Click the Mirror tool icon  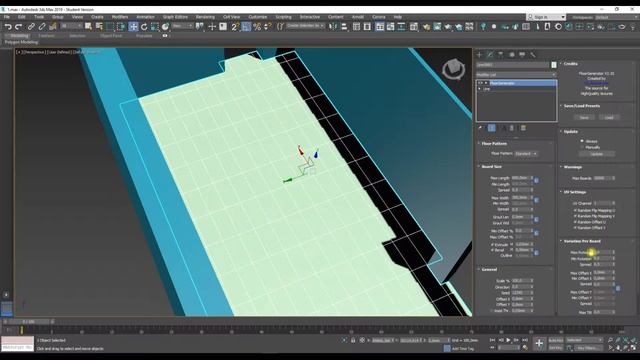(333, 27)
